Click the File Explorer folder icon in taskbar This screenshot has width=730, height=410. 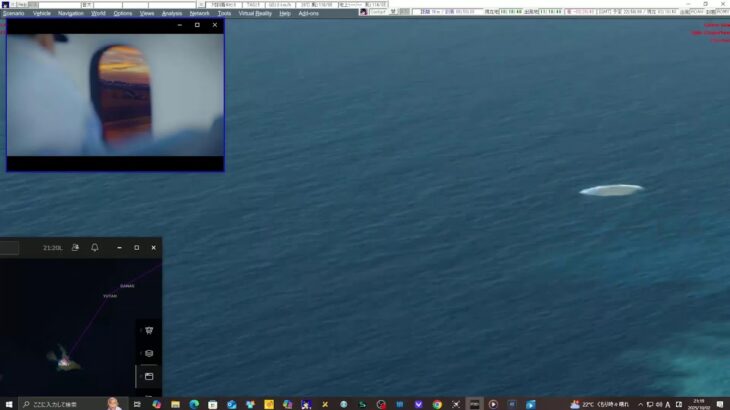pyautogui.click(x=176, y=404)
